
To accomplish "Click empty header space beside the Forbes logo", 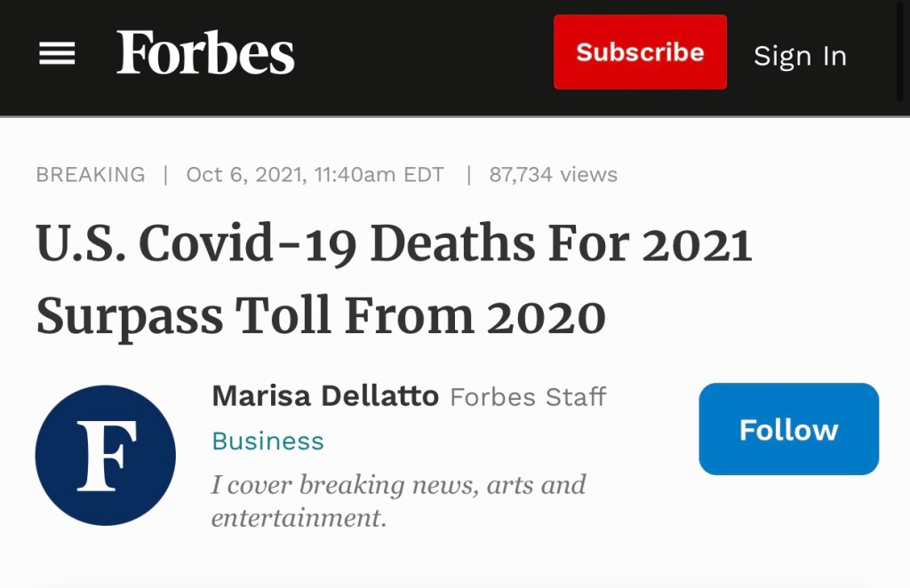I will pyautogui.click(x=418, y=55).
